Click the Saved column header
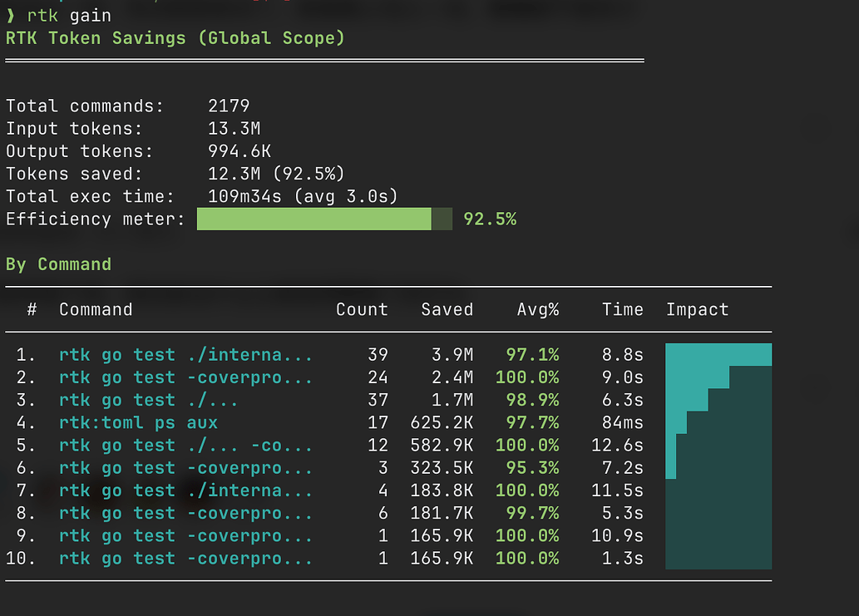 coord(447,309)
